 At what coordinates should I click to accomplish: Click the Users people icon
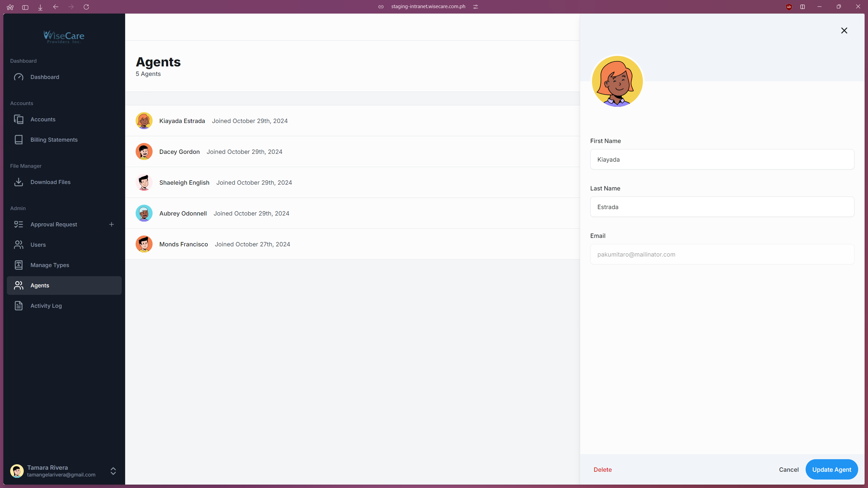point(19,245)
